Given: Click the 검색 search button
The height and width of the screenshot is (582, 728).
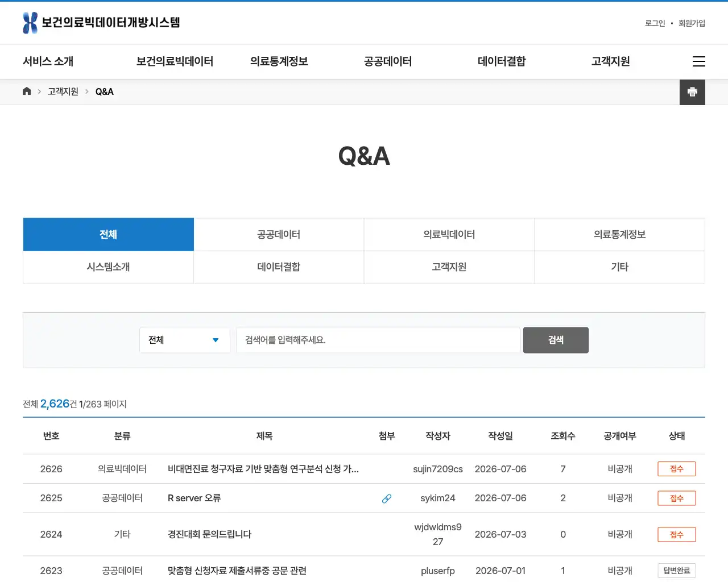Looking at the screenshot, I should [556, 340].
